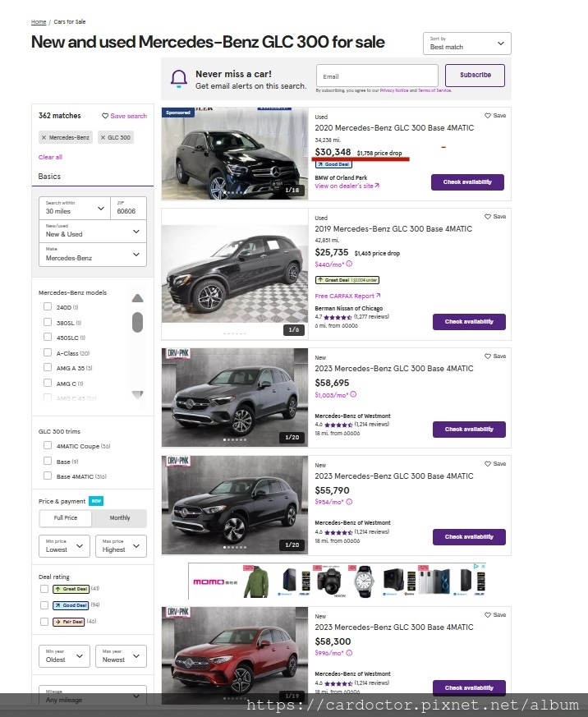Save the $58,695 2023 GLC 300 listing
Viewport: 588px width, 717px height.
coord(488,356)
